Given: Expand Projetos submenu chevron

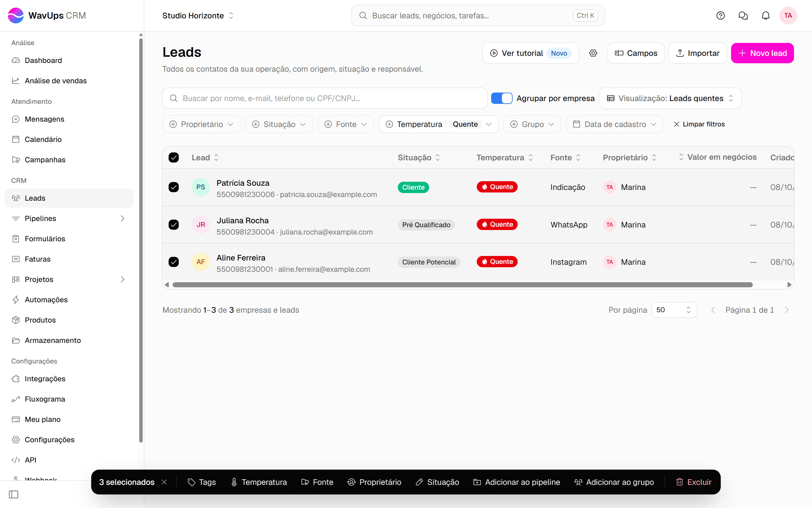Looking at the screenshot, I should point(122,279).
